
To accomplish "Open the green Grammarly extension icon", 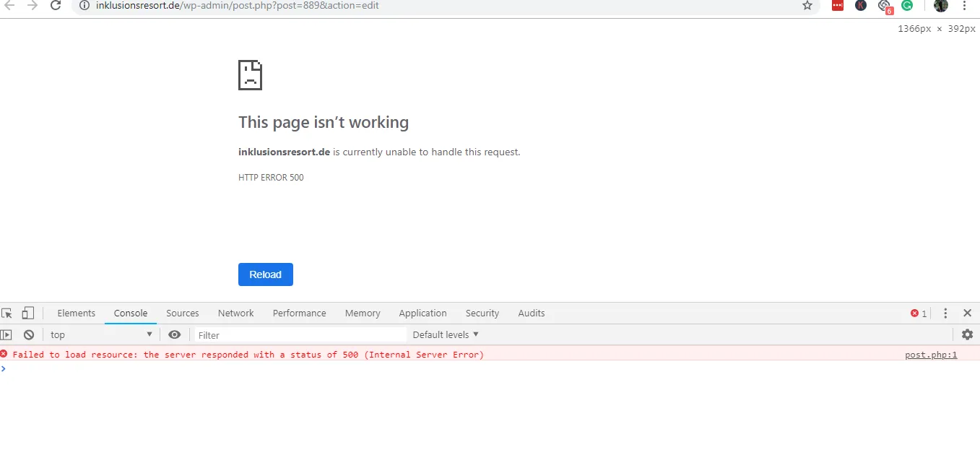I will coord(907,6).
